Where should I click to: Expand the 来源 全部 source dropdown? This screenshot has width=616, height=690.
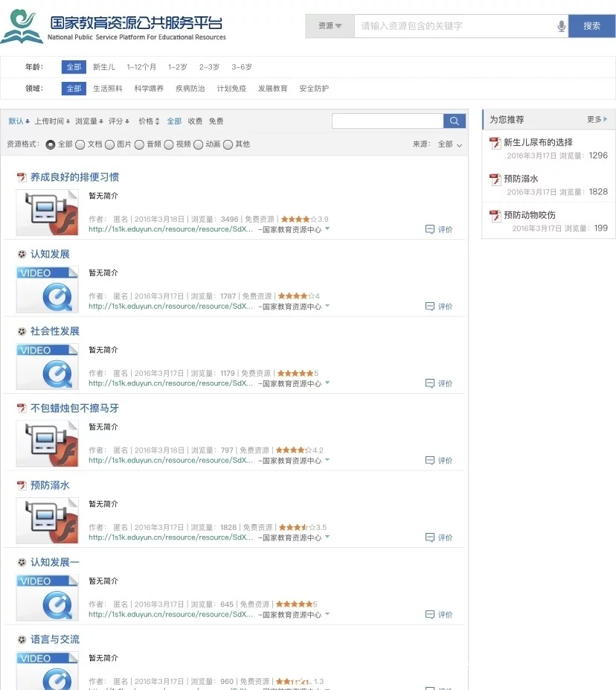coord(459,145)
